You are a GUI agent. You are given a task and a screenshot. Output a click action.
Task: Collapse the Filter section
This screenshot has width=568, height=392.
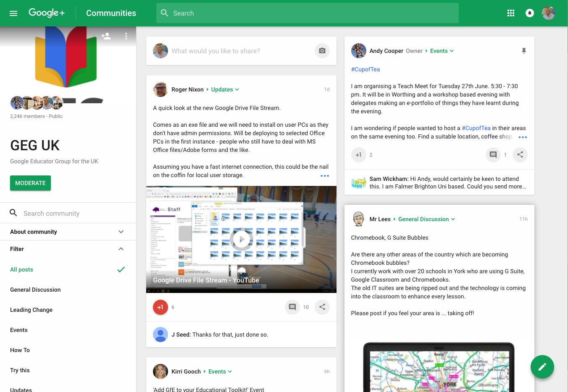pyautogui.click(x=68, y=249)
